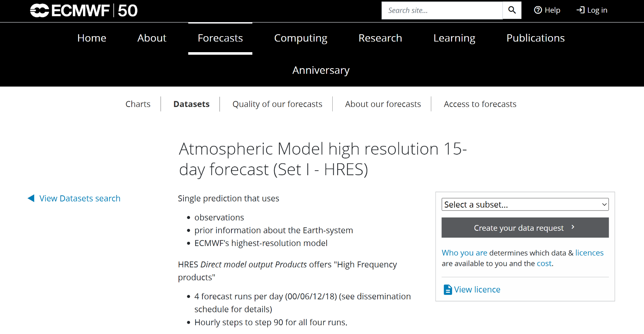Click the ECMWF 50 logo
Screen dimensions: 644x334
[84, 11]
